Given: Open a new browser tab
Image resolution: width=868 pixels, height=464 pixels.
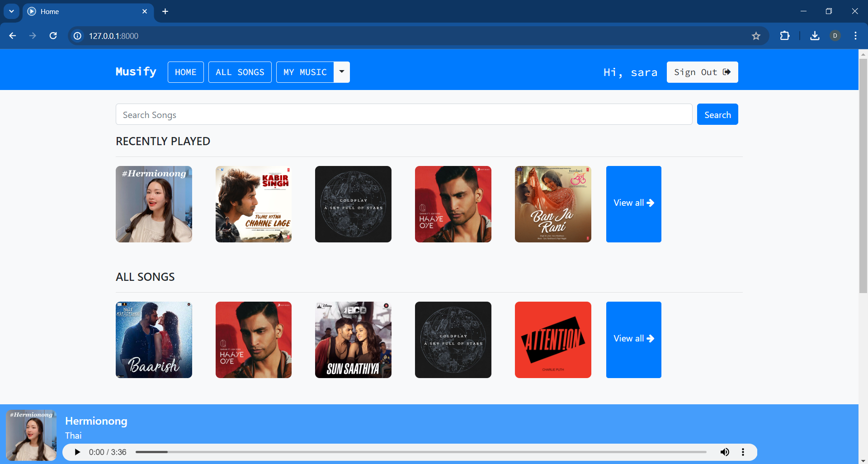Looking at the screenshot, I should point(165,11).
